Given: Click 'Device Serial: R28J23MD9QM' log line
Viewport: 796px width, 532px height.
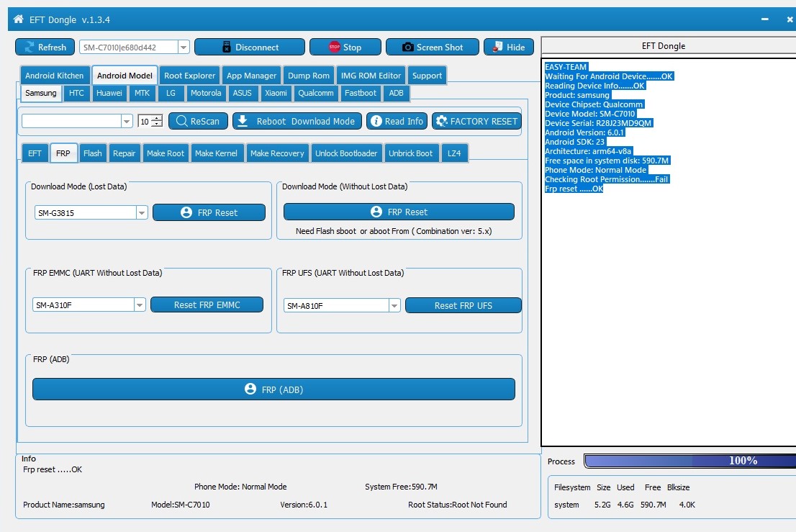Looking at the screenshot, I should pyautogui.click(x=598, y=123).
